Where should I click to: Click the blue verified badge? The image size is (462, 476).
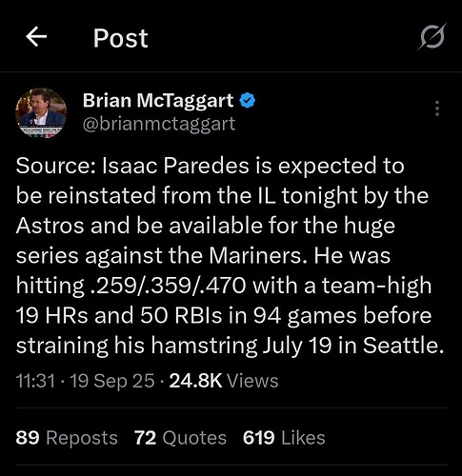coord(248,101)
